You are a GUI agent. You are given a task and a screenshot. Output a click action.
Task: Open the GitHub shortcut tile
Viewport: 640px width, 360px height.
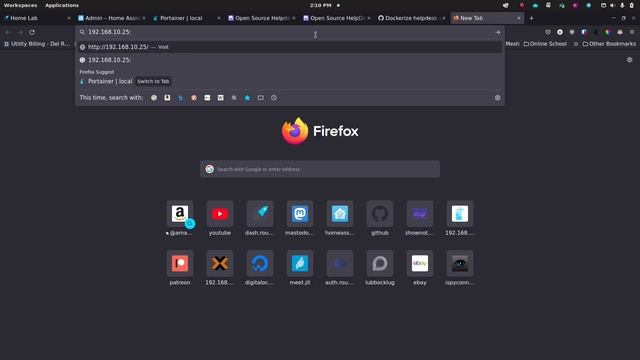pos(380,214)
